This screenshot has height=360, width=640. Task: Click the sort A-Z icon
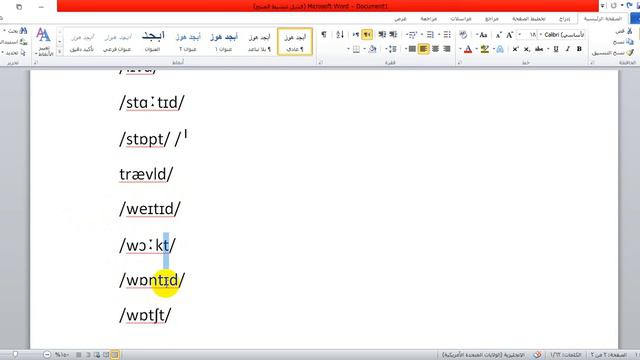pyautogui.click(x=340, y=34)
